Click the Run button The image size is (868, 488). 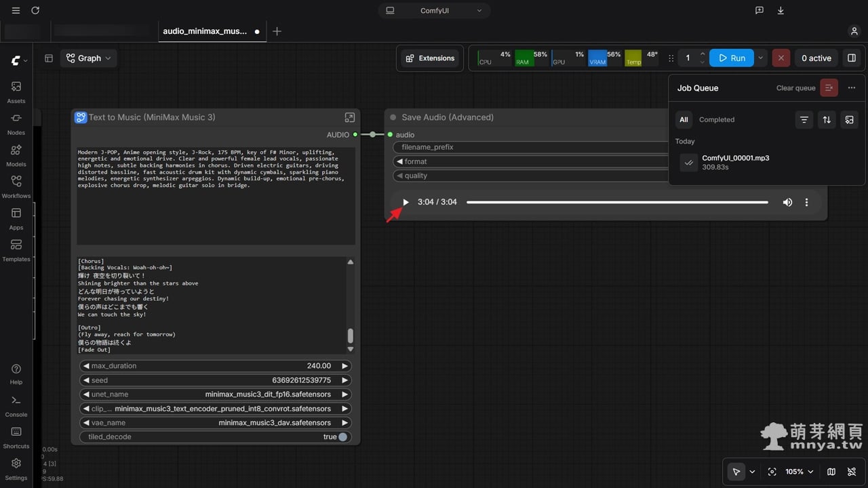pyautogui.click(x=732, y=58)
